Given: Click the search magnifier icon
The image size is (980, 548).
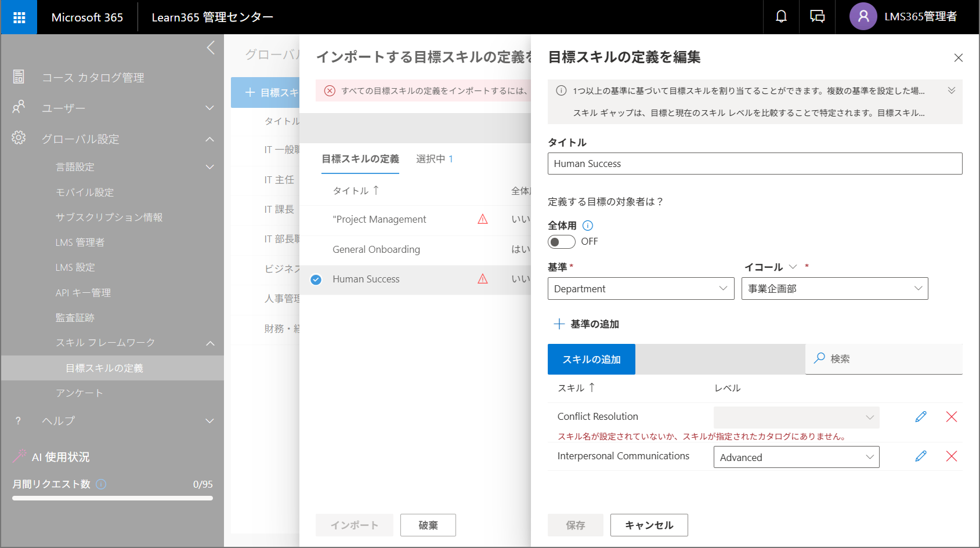Looking at the screenshot, I should [819, 358].
